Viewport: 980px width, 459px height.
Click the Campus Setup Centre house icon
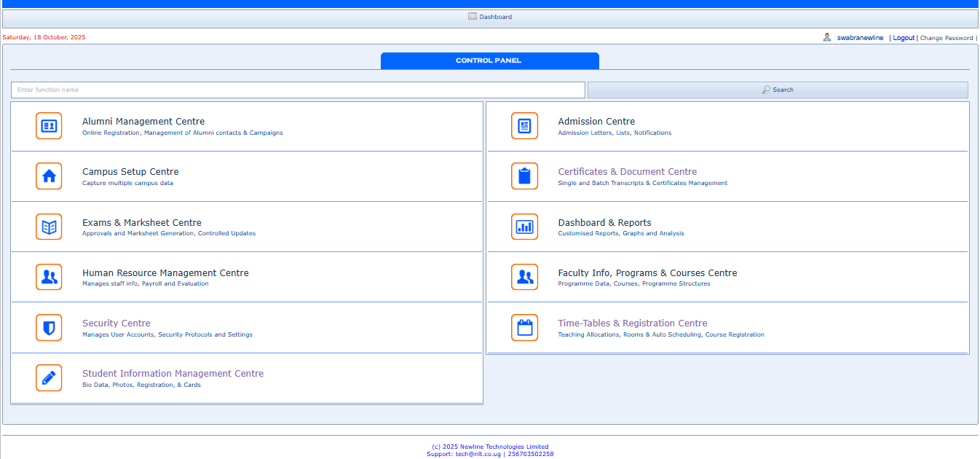point(49,176)
